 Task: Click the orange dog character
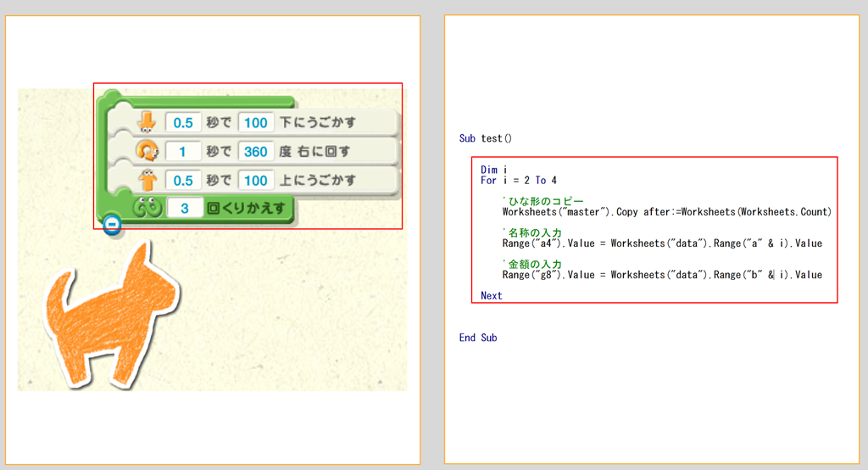click(111, 316)
